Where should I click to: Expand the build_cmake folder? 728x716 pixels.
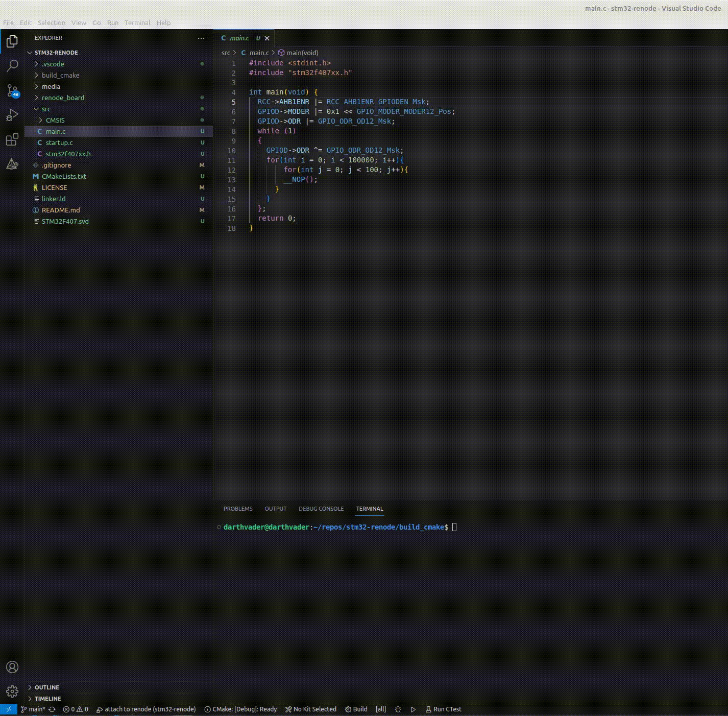pyautogui.click(x=118, y=75)
